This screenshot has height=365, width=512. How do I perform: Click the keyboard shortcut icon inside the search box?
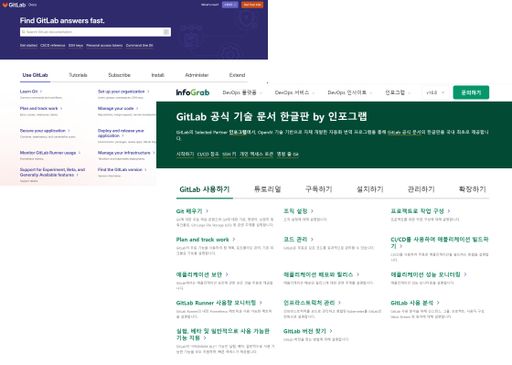[x=166, y=32]
